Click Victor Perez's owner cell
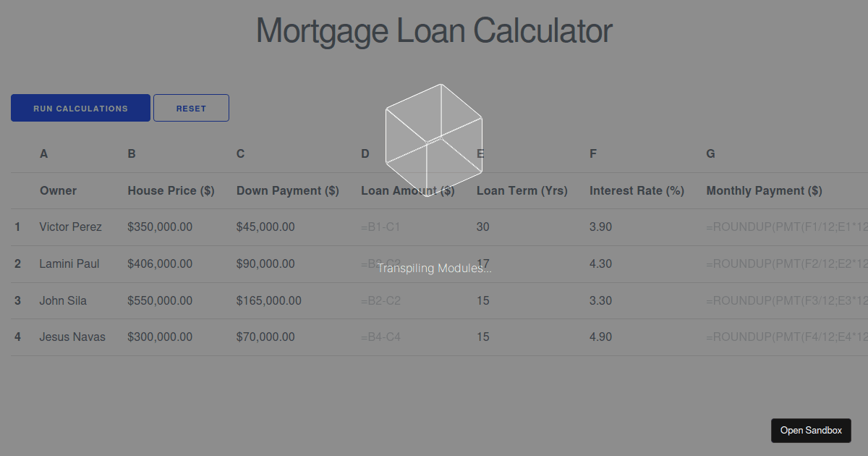 pyautogui.click(x=70, y=227)
